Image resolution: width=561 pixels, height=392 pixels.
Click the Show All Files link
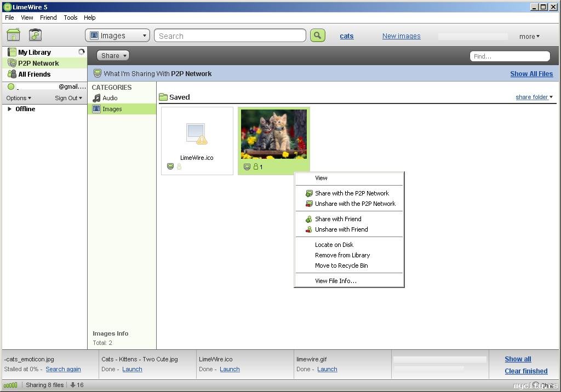pos(531,74)
